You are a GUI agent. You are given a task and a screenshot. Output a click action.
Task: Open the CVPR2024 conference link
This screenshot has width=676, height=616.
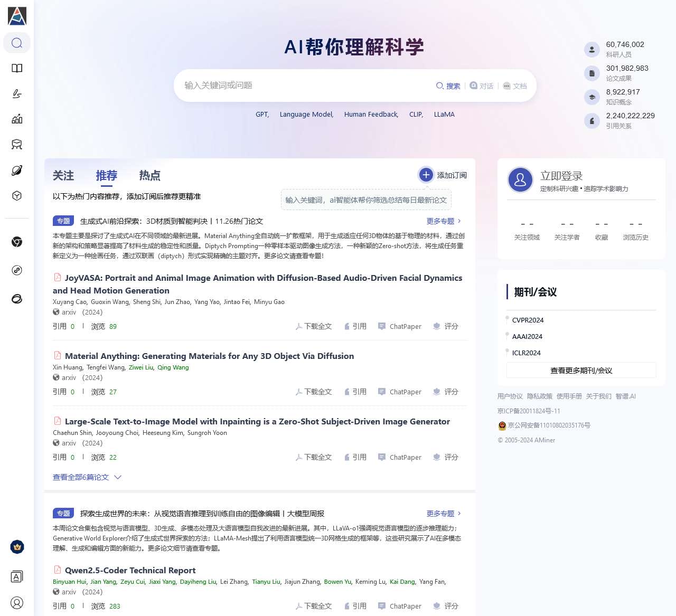[x=528, y=320]
